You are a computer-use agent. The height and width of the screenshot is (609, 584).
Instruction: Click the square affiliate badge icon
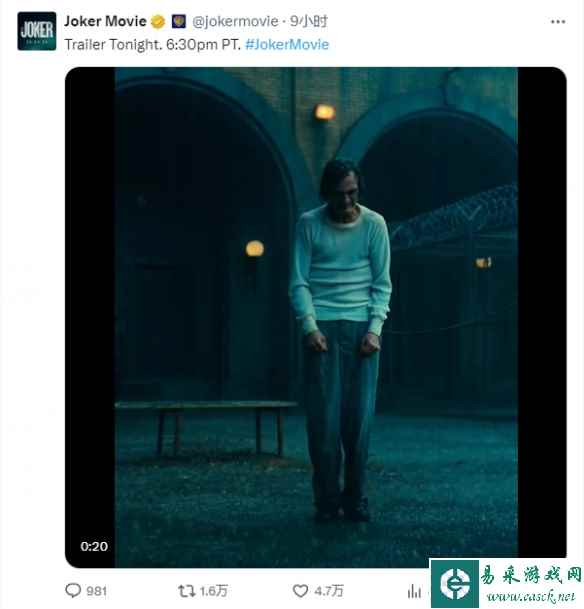179,21
